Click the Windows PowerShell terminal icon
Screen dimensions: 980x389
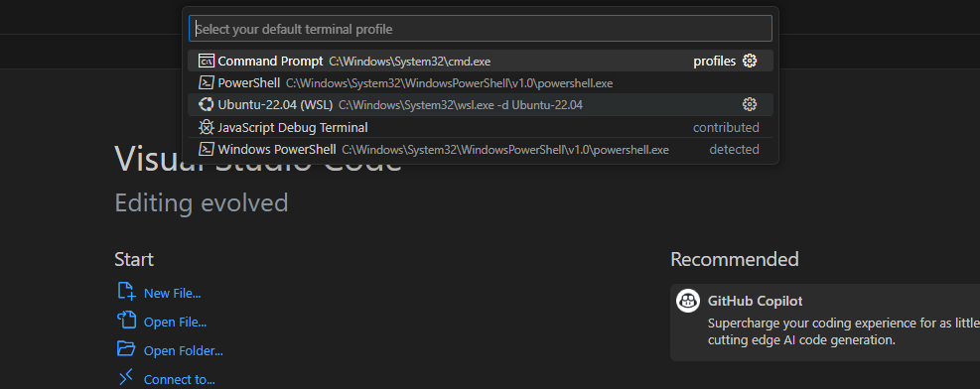click(207, 149)
